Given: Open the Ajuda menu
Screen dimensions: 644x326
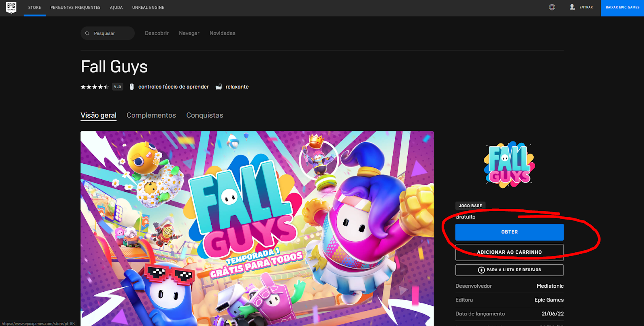Looking at the screenshot, I should [x=116, y=8].
